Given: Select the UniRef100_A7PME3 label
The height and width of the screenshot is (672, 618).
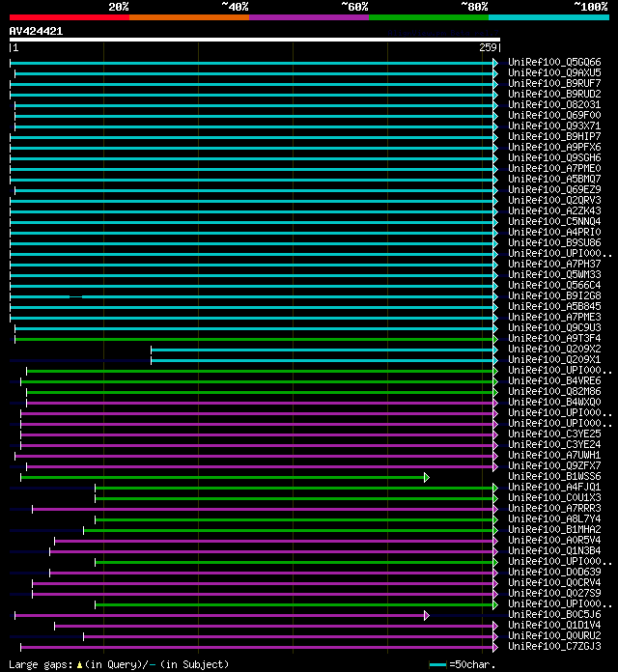Looking at the screenshot, I should (554, 317).
